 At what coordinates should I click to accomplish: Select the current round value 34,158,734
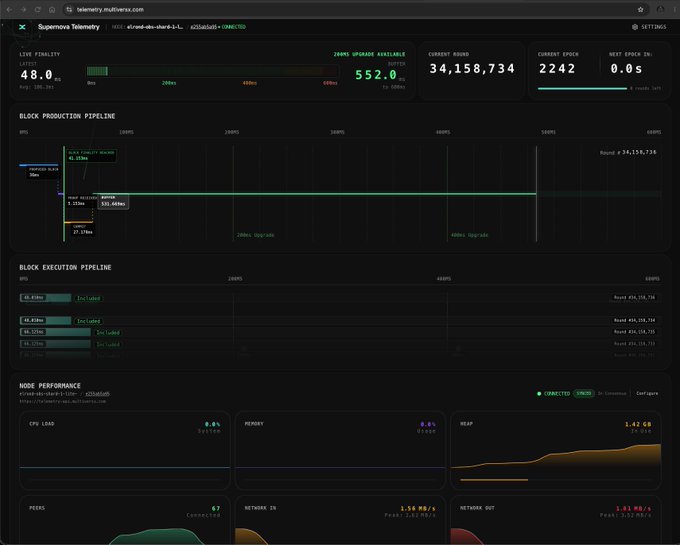(472, 69)
